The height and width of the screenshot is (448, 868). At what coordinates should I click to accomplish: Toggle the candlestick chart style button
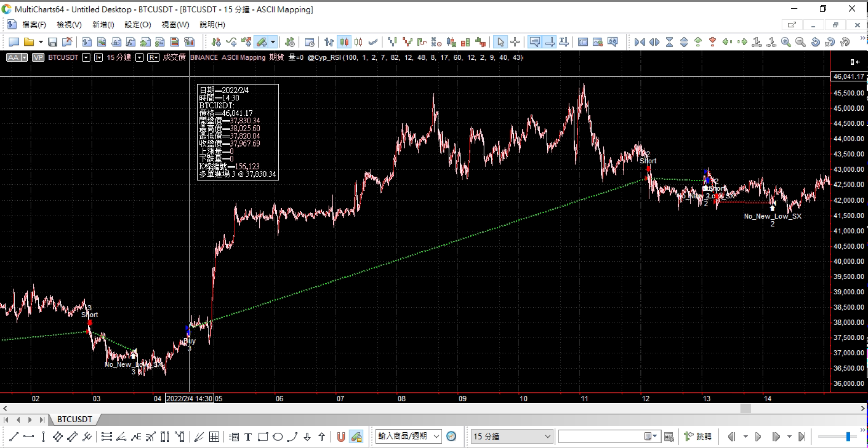click(x=344, y=42)
